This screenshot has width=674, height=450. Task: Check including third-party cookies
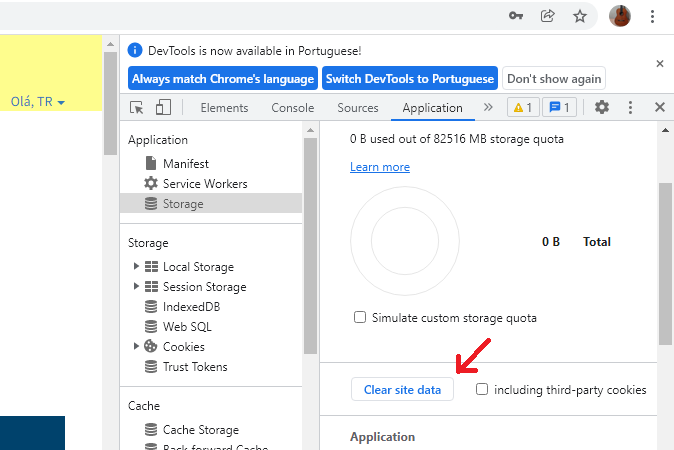(x=482, y=389)
